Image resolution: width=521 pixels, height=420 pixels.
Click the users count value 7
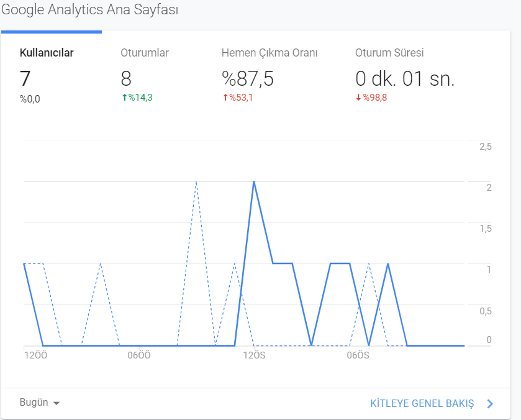[x=25, y=78]
